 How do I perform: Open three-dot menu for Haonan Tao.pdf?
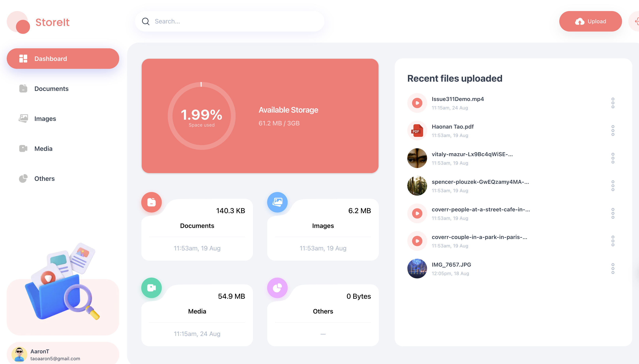613,131
